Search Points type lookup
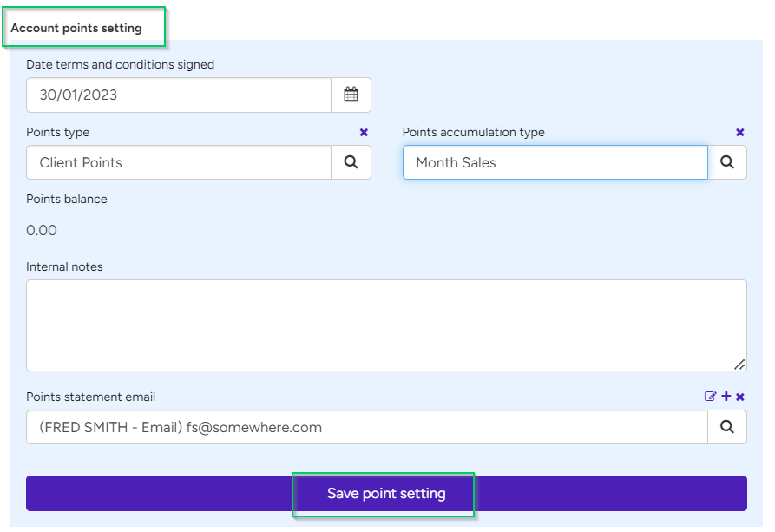 [351, 162]
